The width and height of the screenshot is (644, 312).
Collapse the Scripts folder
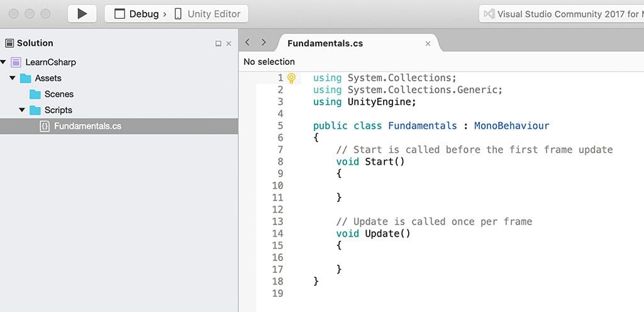pos(22,110)
